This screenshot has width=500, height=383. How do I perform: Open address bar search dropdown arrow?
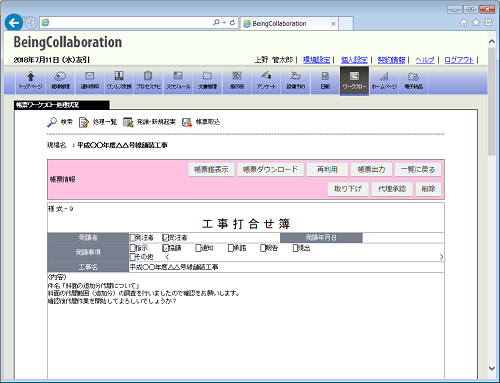224,22
